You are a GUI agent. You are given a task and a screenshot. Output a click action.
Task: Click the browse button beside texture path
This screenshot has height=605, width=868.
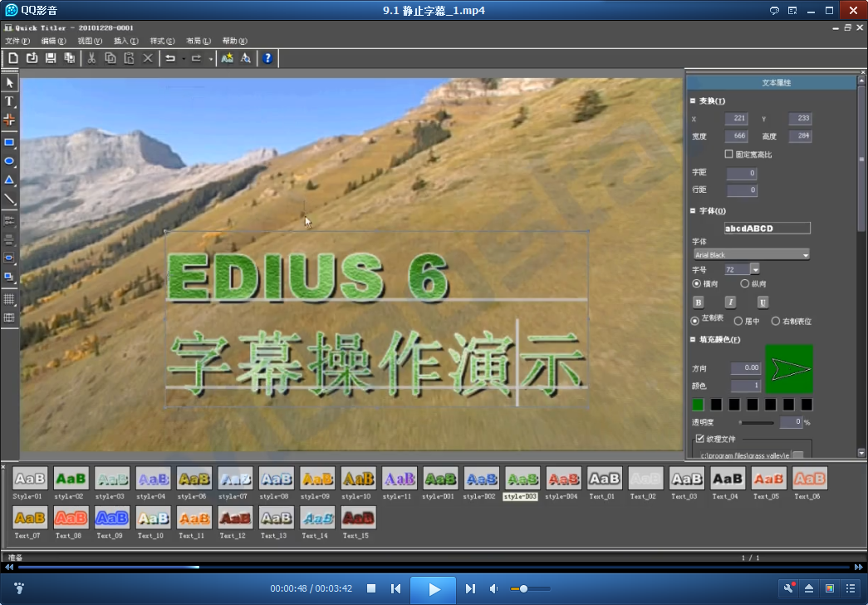[x=797, y=455]
